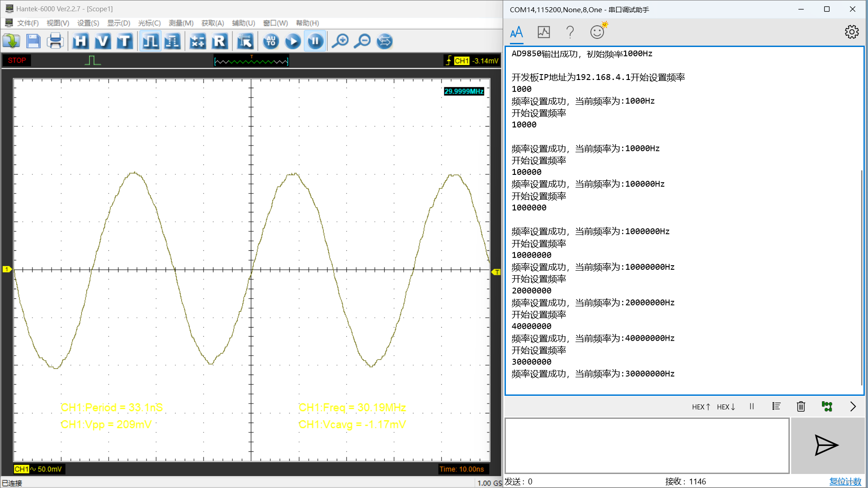
Task: Open the 设置(S) settings menu
Action: [88, 23]
